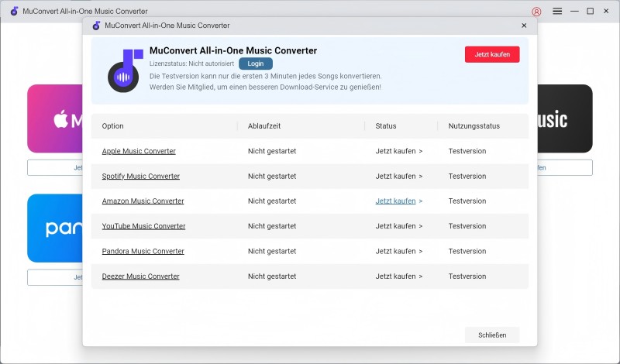This screenshot has width=620, height=364.
Task: Click Jetzt kaufen in Pandora row
Action: (x=399, y=251)
